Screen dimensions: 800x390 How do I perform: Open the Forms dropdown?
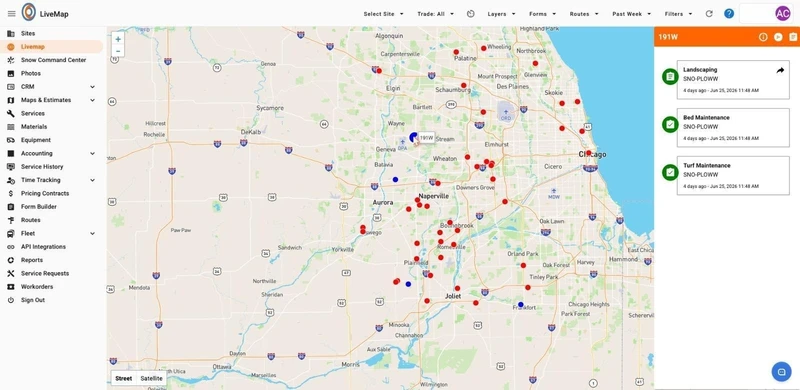[542, 14]
